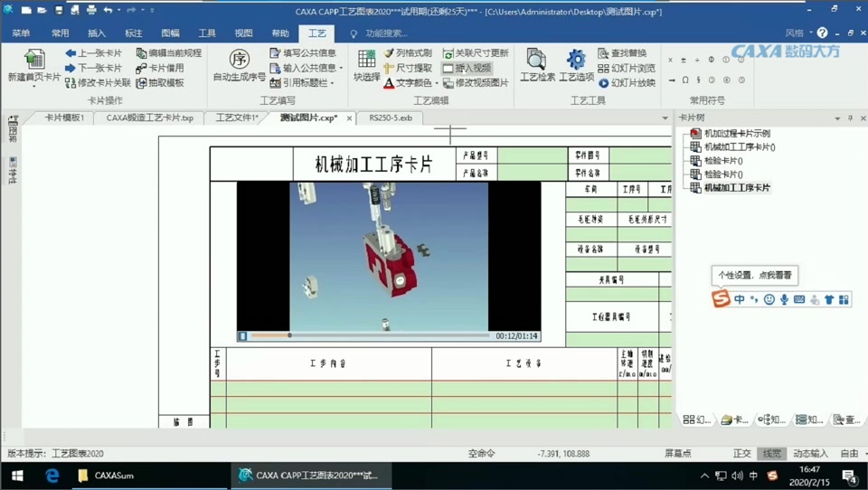Image resolution: width=868 pixels, height=490 pixels.
Task: Click the undo arrow in quick access toolbar
Action: point(108,10)
